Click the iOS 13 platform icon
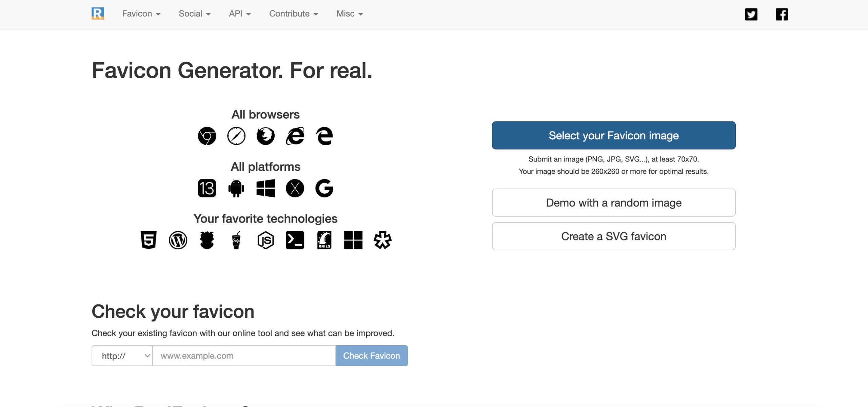Viewport: 868px width, 407px height. 207,188
